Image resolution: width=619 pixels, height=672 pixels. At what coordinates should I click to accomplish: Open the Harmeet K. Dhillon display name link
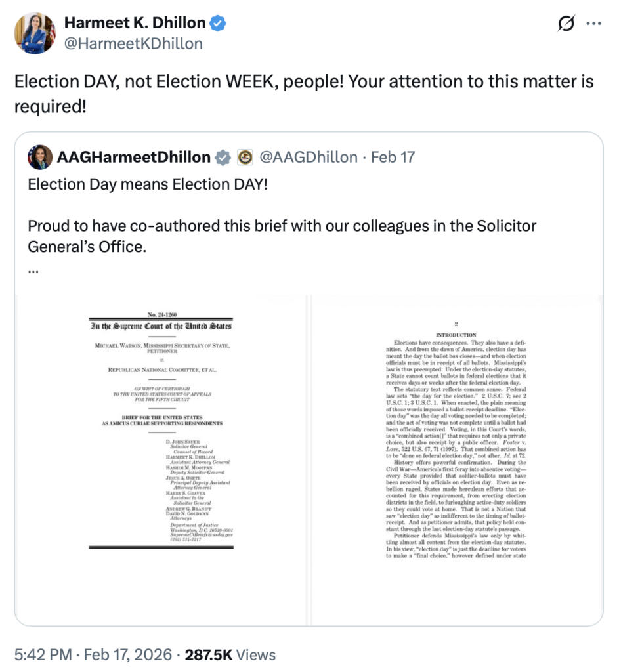[135, 24]
